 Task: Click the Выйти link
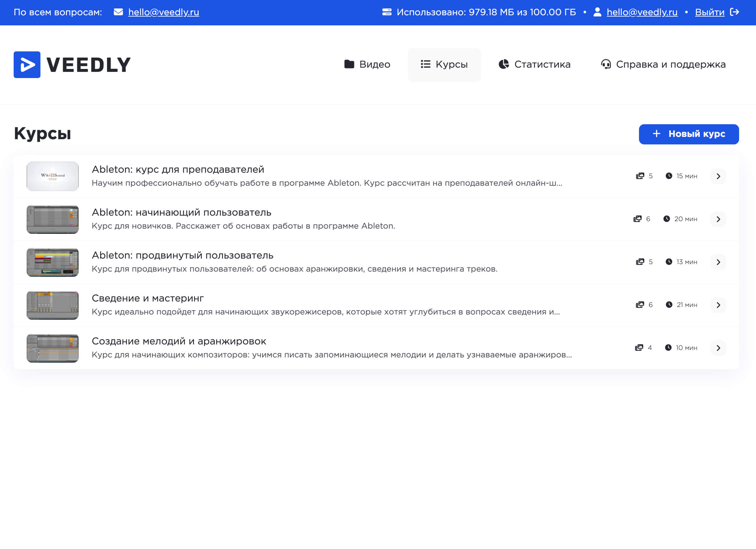click(x=710, y=12)
